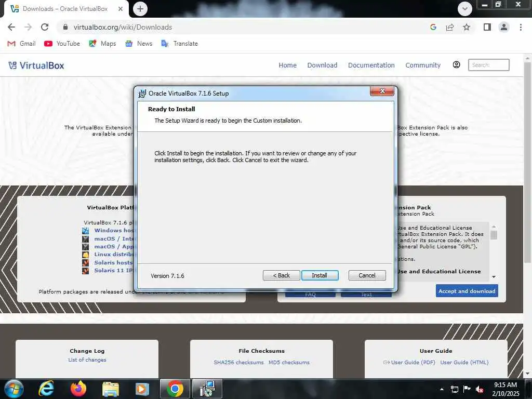Click Windows hosts platform icon

coord(86,231)
